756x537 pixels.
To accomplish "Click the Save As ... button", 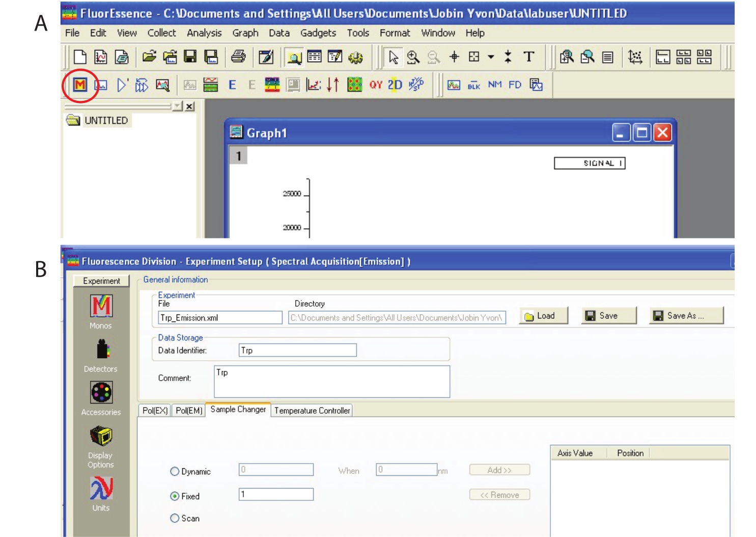I will (686, 316).
